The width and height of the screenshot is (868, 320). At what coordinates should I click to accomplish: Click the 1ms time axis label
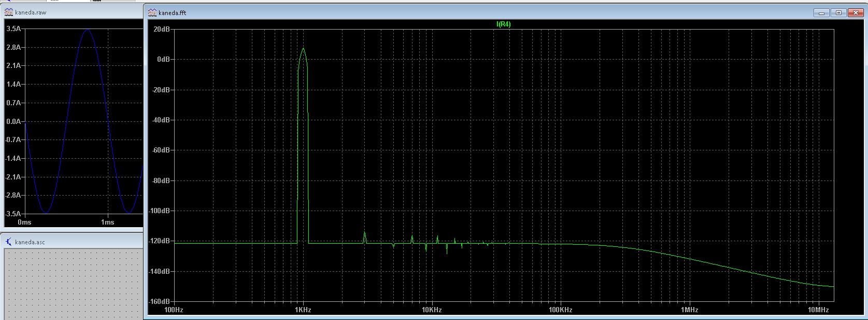click(107, 222)
